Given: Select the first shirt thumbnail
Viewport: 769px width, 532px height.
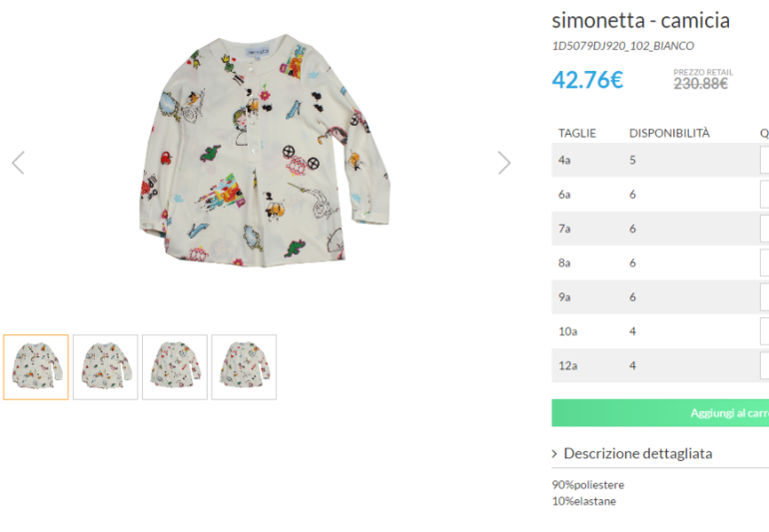Looking at the screenshot, I should tap(36, 367).
